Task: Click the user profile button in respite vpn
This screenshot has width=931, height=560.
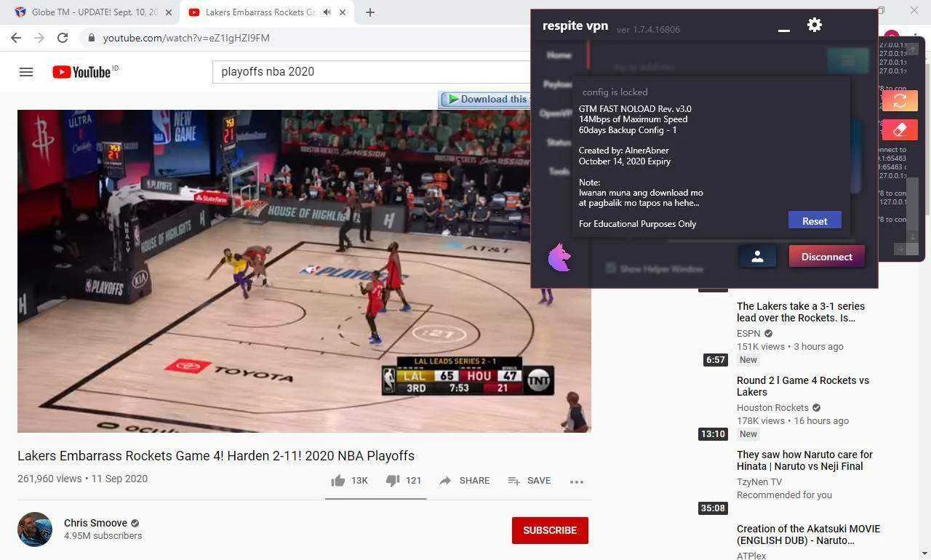Action: tap(757, 257)
